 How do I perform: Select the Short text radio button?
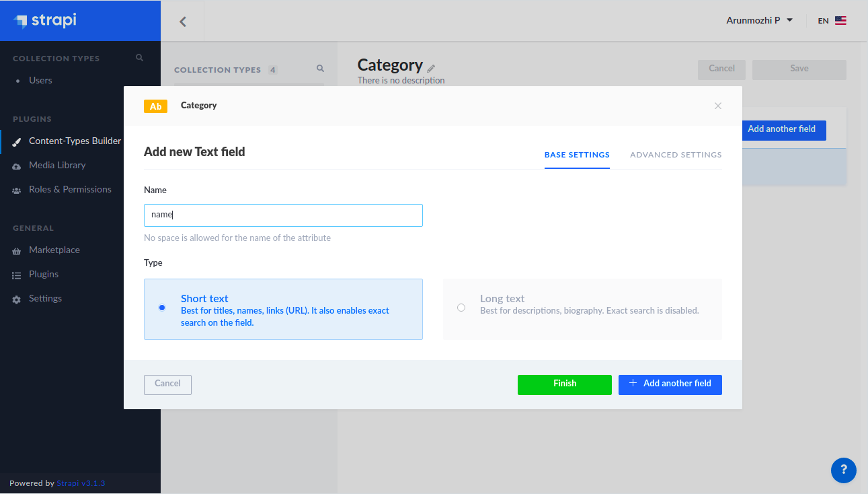pyautogui.click(x=162, y=308)
